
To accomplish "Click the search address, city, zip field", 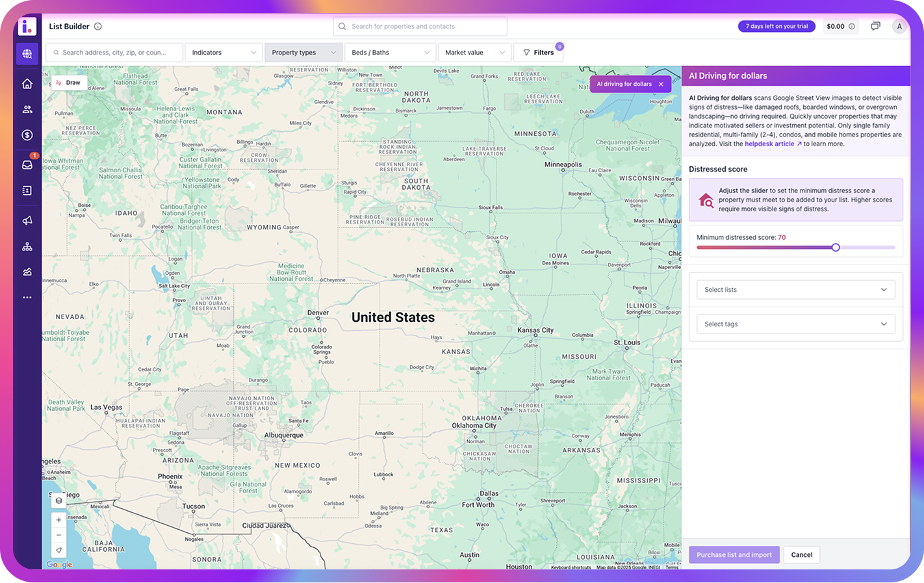I will coord(114,53).
